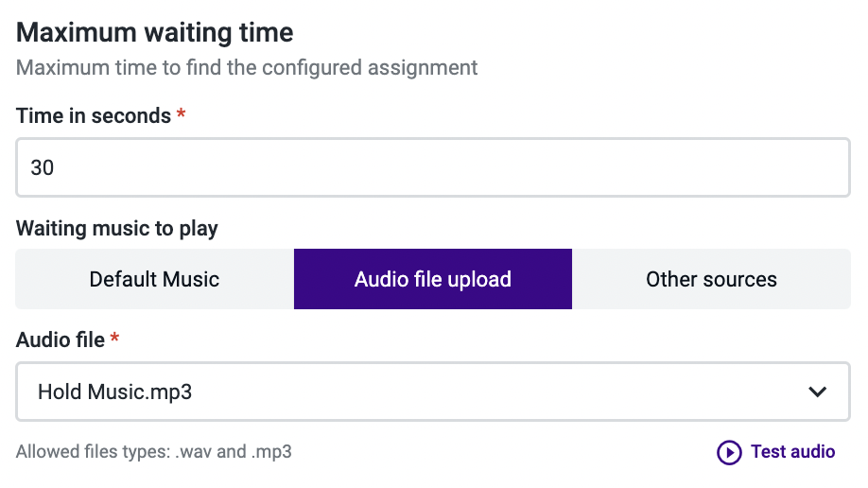Click the "Waiting music to play" label
Screen dimensions: 868x488
pos(117,229)
